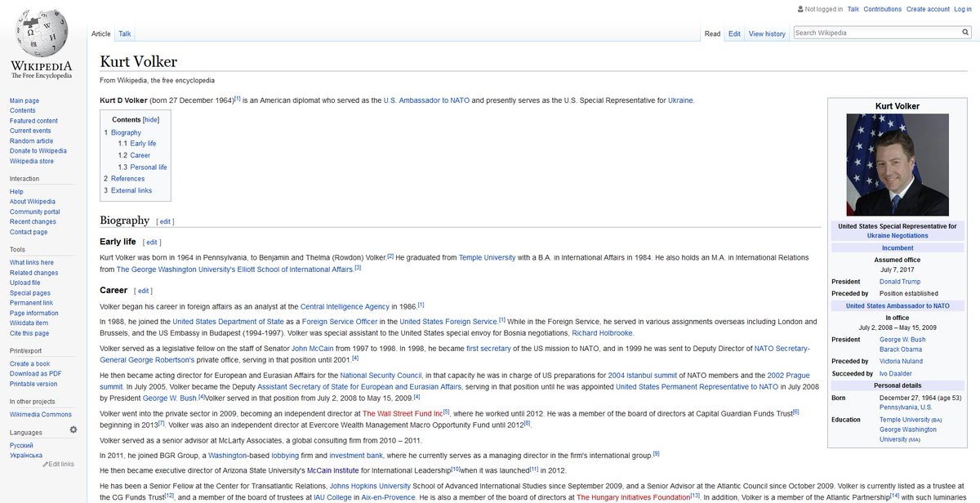Open George Washington University link in infobox
Viewport: 980px width, 503px height.
(x=908, y=434)
